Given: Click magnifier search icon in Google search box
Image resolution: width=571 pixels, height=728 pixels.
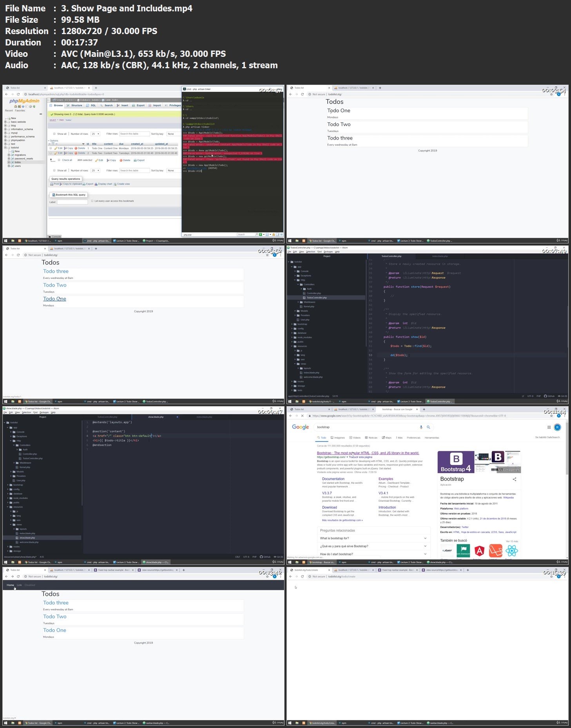Looking at the screenshot, I should click(x=428, y=427).
